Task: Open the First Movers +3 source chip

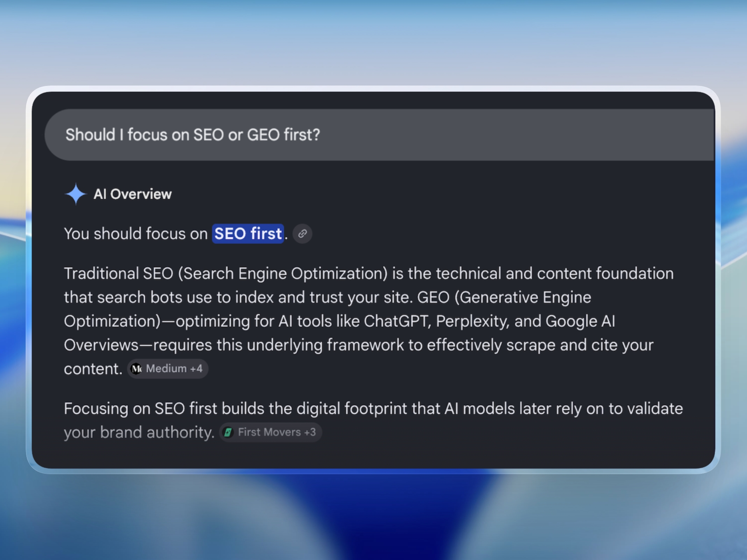Action: 270,432
